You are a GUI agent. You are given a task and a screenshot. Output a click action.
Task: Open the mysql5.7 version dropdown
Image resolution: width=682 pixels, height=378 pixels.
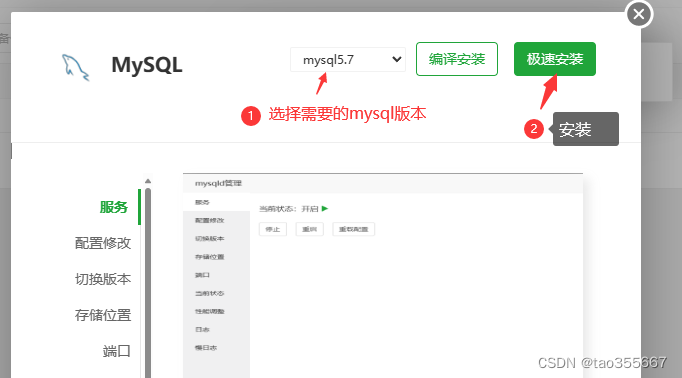(348, 60)
